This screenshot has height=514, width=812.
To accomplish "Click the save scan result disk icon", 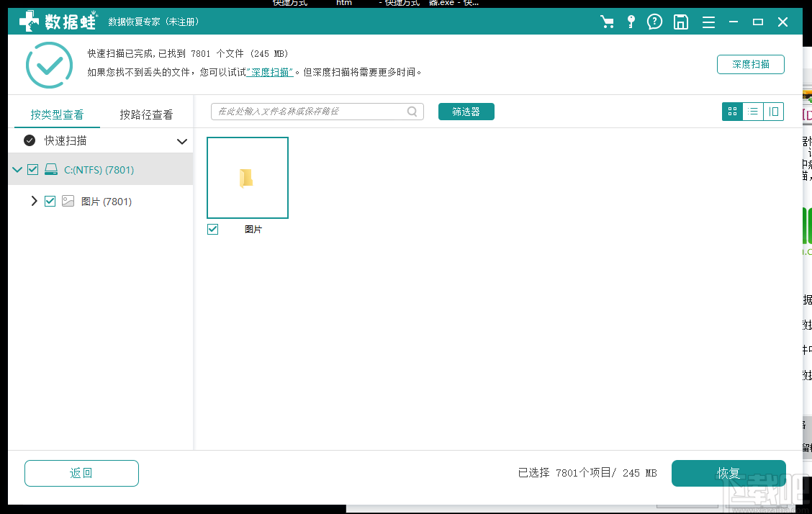I will [x=681, y=22].
